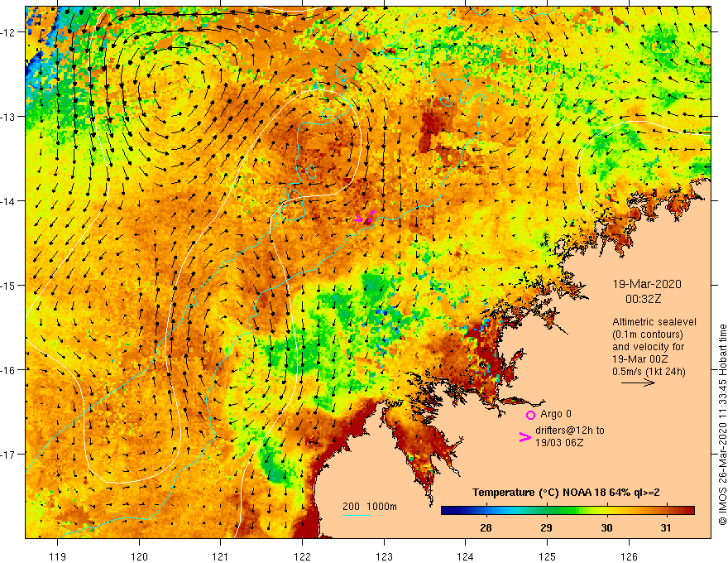Viewport: 728px width, 563px height.
Task: Click the '19/03 06Z' legend text
Action: (x=559, y=443)
